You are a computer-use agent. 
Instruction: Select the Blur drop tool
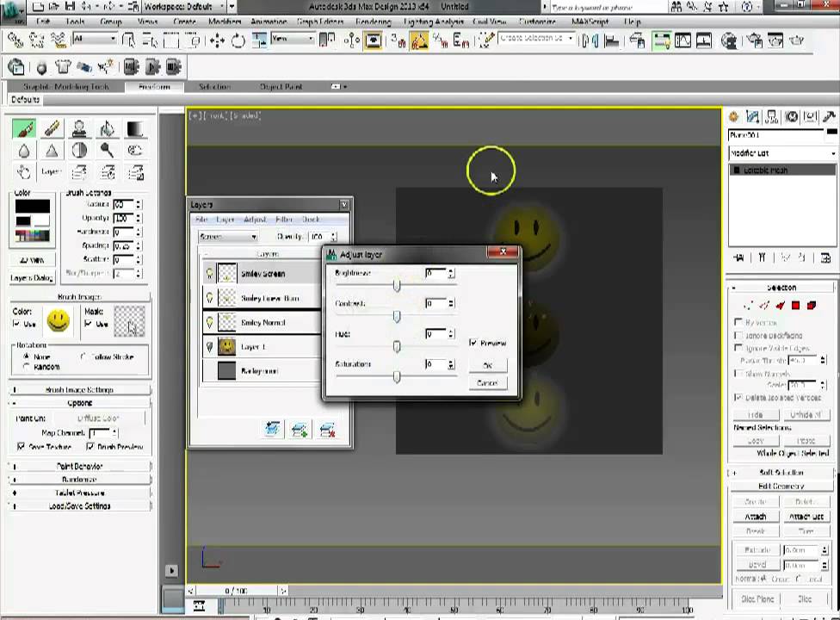[24, 151]
